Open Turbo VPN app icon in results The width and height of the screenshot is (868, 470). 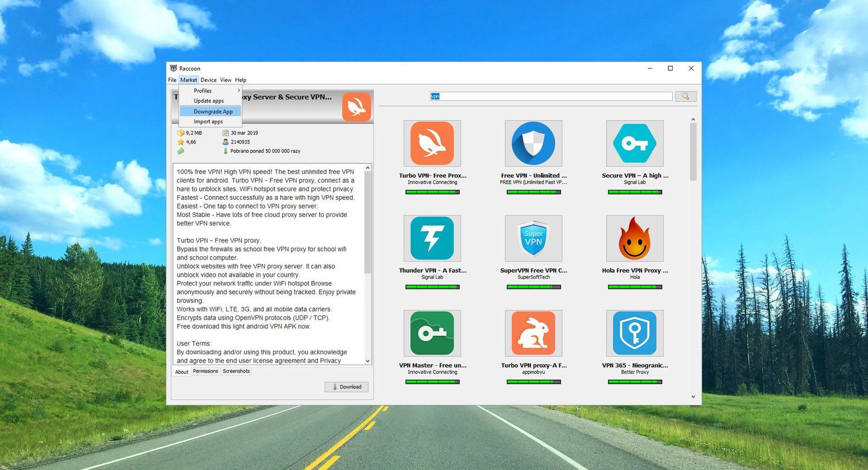click(432, 143)
